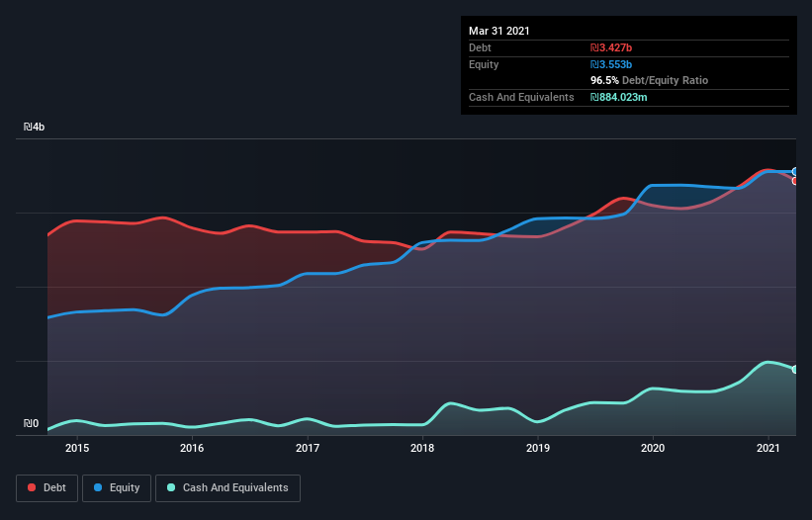Viewport: 812px width, 520px height.
Task: Click the ₪0 y-axis label
Action: pos(31,423)
